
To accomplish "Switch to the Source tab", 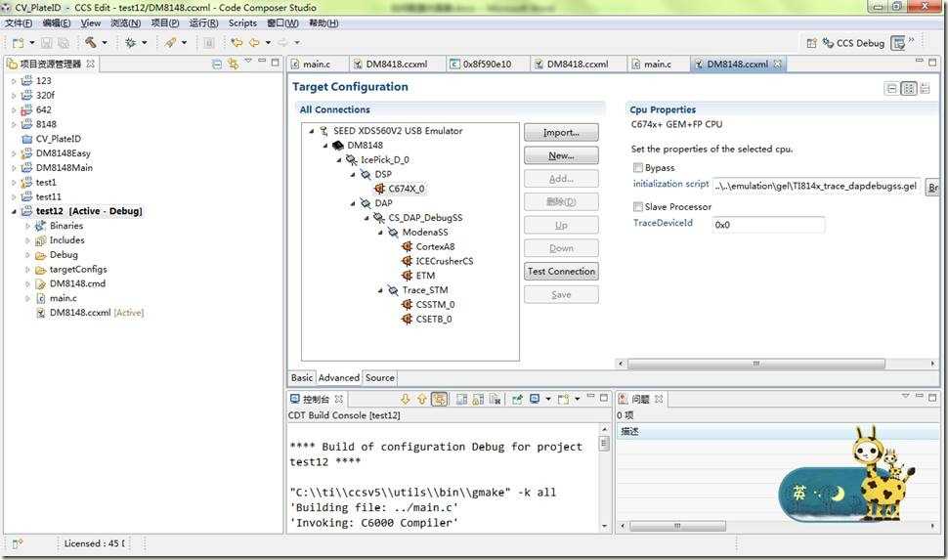I will point(379,378).
